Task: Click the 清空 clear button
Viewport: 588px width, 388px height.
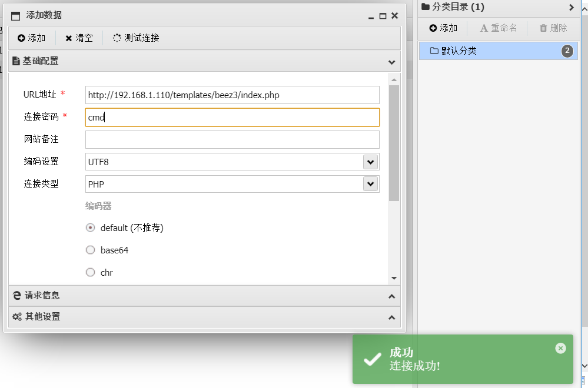Action: [79, 38]
